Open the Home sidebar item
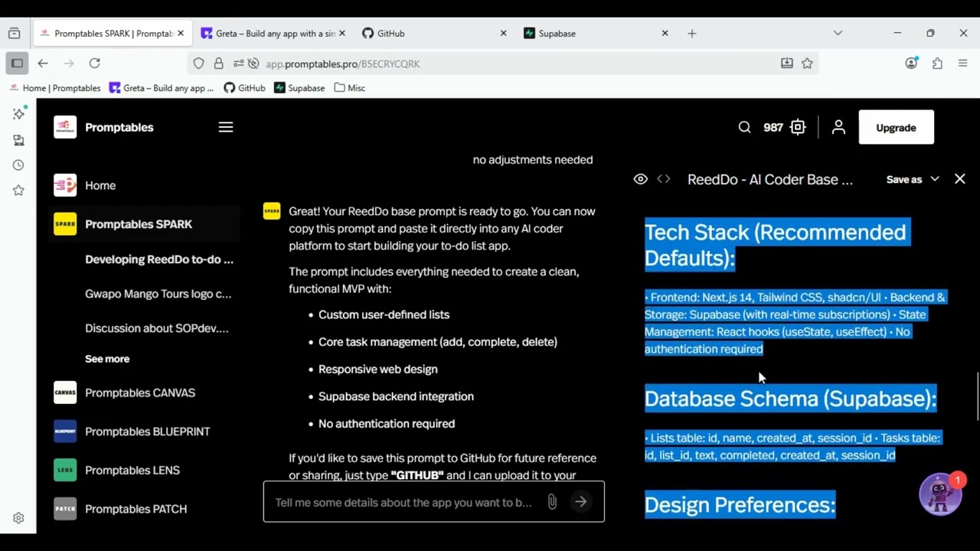 [x=145, y=185]
